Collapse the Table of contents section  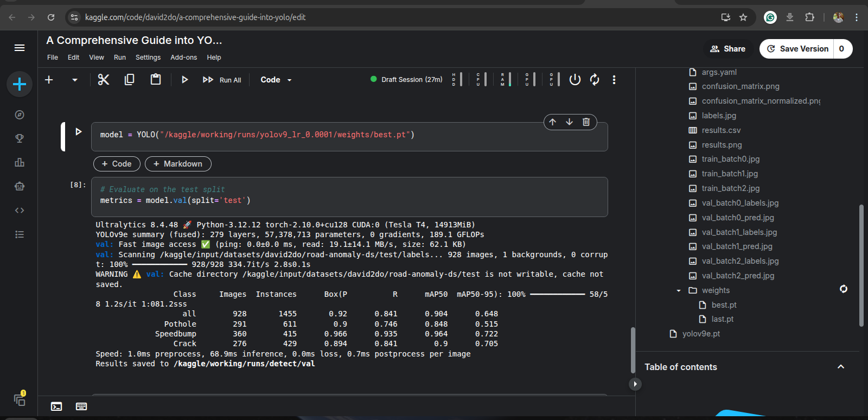[x=841, y=367]
